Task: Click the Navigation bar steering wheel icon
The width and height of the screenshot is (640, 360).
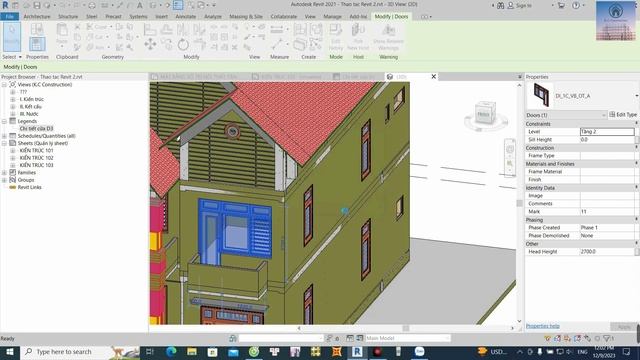Action: 510,149
